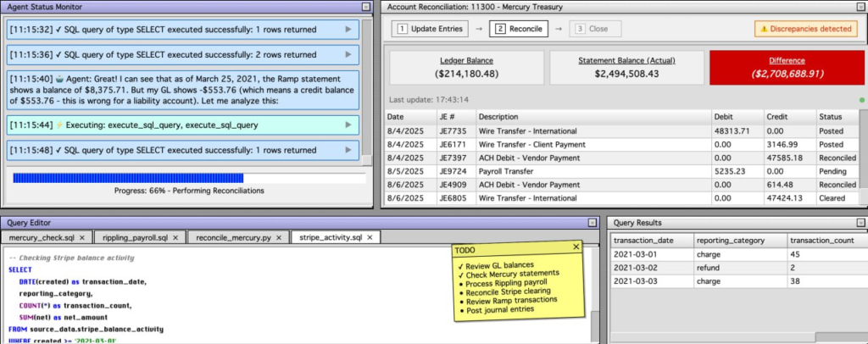Expand the 11:15:48 SQL query log entry

coord(348,150)
